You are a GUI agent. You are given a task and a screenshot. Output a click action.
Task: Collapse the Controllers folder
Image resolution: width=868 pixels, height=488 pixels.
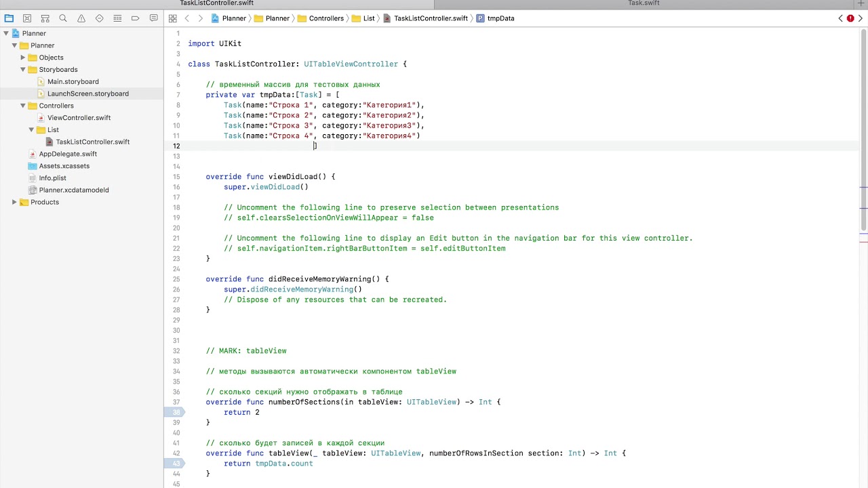click(22, 106)
